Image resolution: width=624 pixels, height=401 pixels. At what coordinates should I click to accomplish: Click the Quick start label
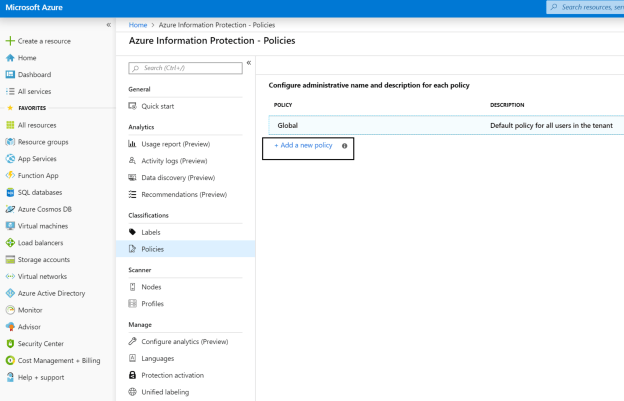pos(158,106)
